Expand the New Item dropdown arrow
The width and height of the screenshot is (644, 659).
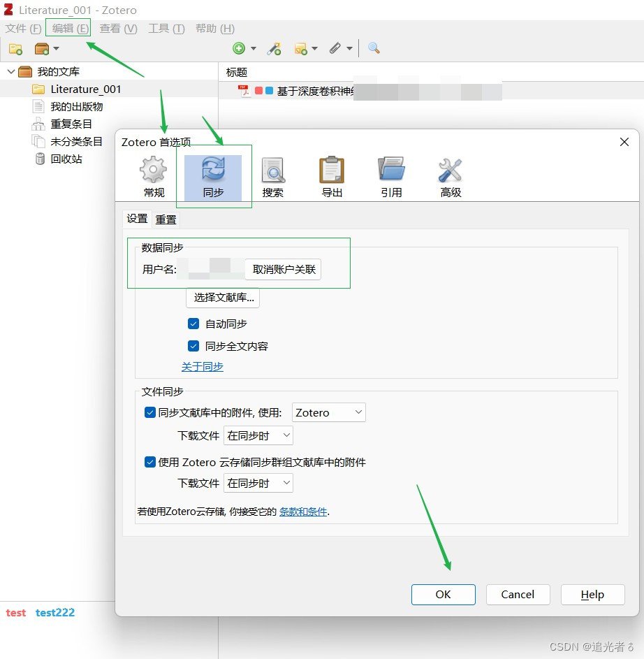coord(254,49)
